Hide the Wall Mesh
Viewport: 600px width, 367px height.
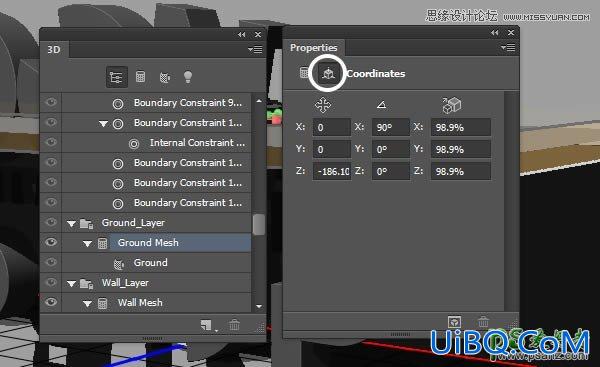point(51,302)
